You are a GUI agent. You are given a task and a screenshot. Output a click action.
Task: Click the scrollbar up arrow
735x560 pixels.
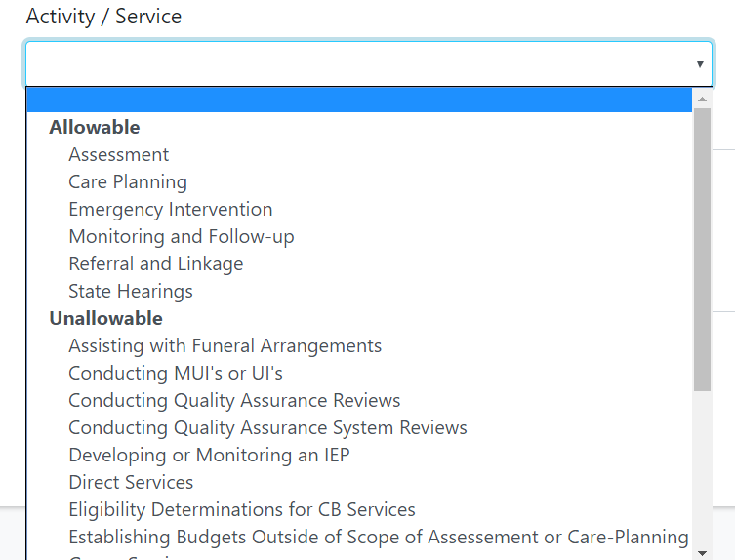(701, 99)
